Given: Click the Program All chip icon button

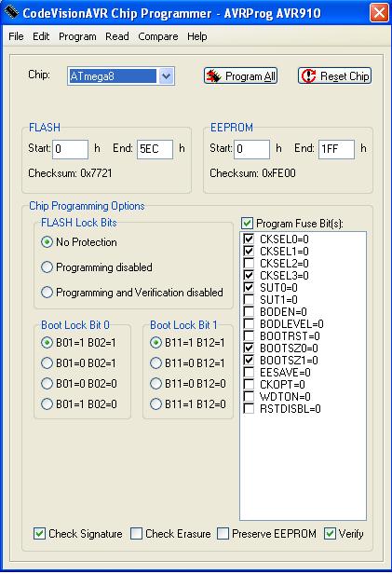Looking at the screenshot, I should 240,76.
